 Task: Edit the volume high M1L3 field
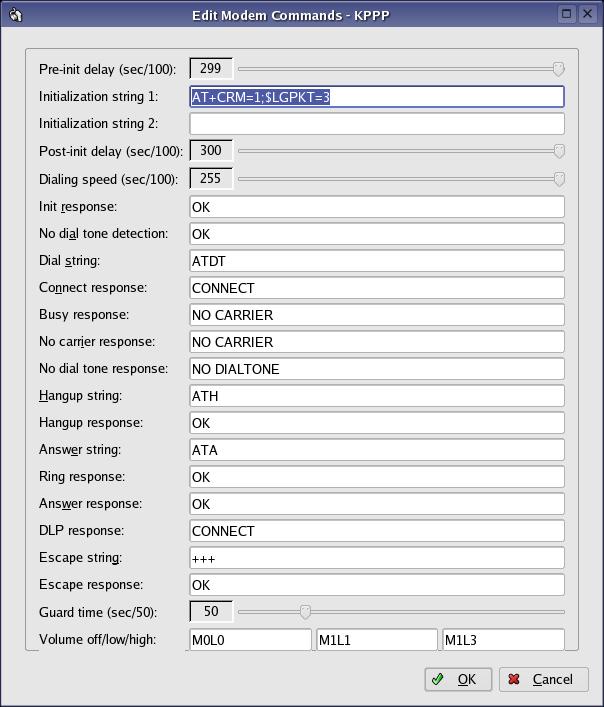(503, 640)
